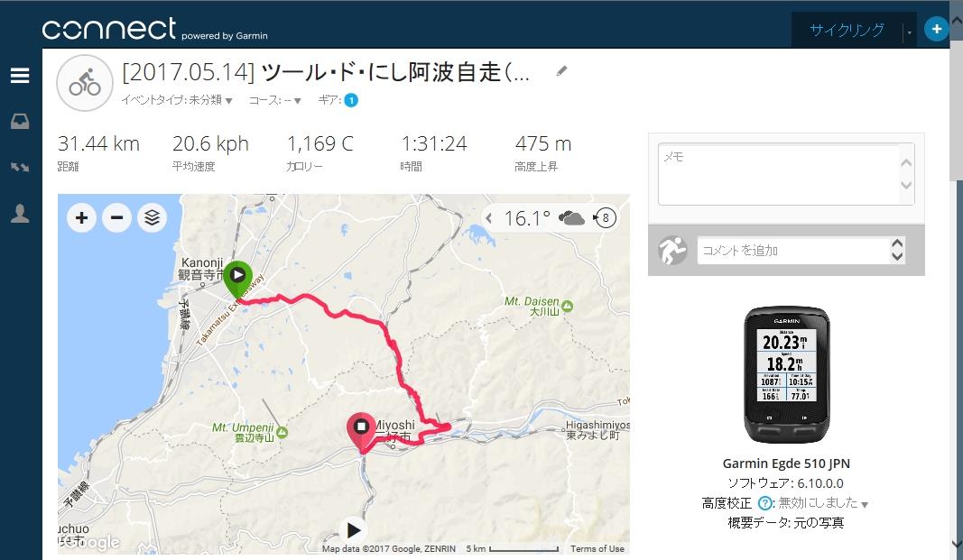Open the hamburger navigation menu

pyautogui.click(x=20, y=76)
